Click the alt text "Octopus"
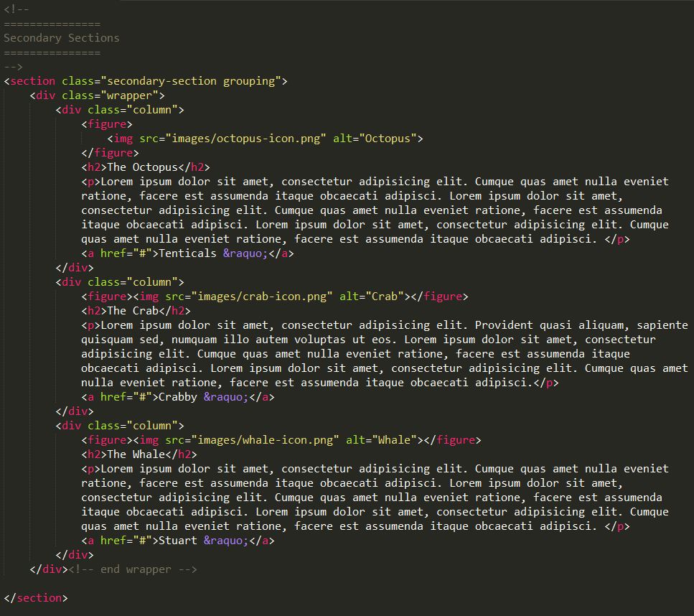 pyautogui.click(x=390, y=139)
